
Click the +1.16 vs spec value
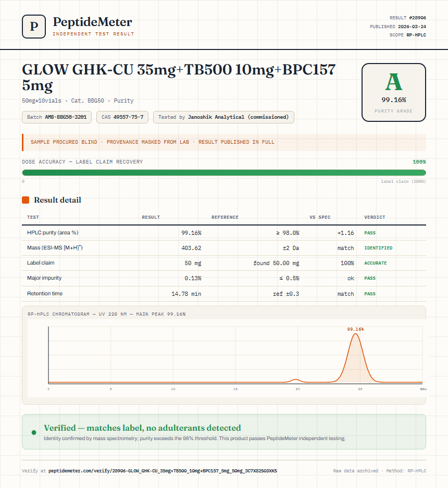[x=345, y=233]
